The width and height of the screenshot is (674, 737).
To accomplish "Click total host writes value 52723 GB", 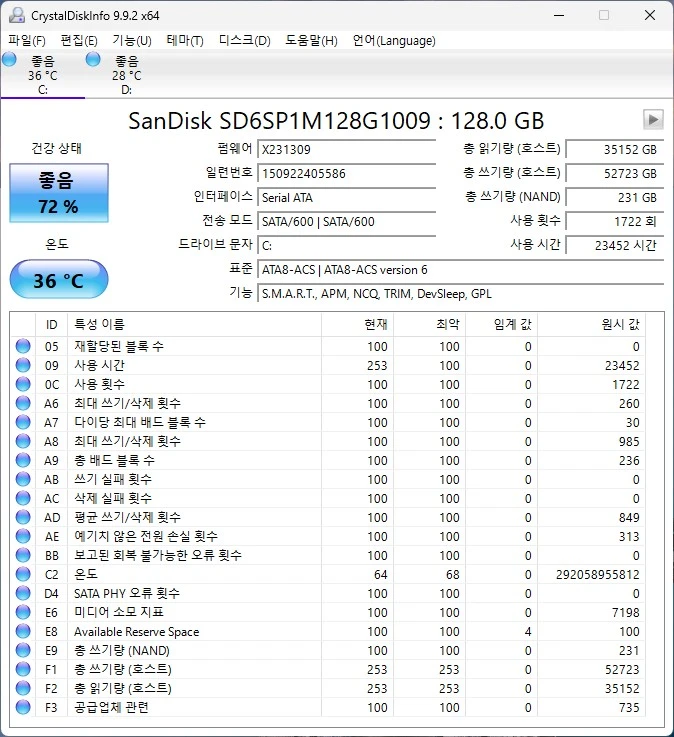I will point(615,173).
